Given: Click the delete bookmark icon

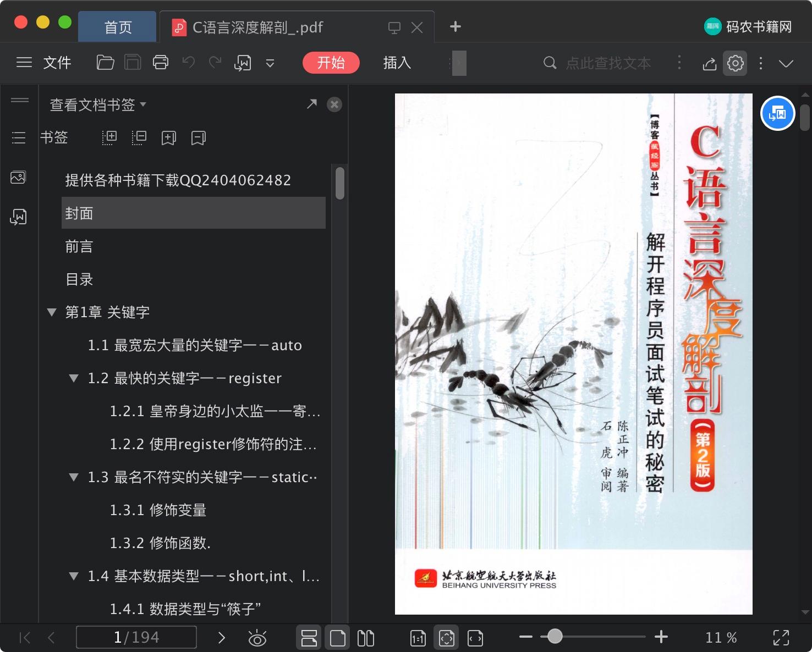Looking at the screenshot, I should coord(199,137).
